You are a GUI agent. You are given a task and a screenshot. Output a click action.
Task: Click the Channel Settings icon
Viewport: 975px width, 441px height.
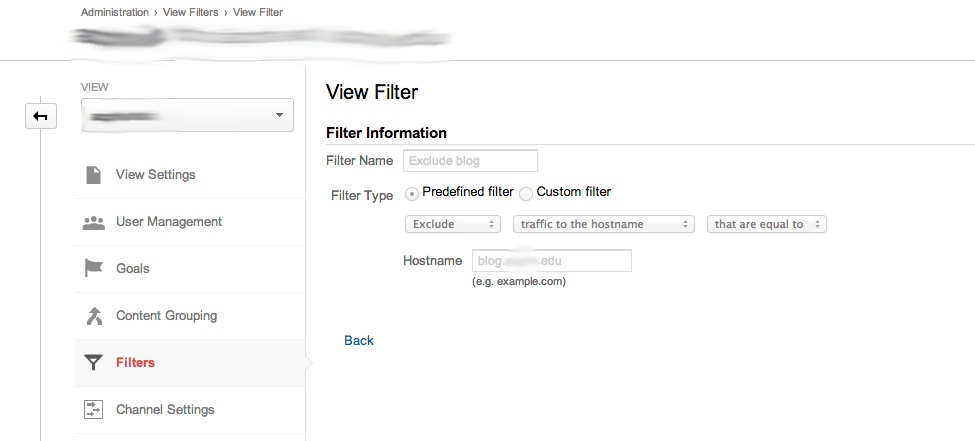[x=93, y=410]
